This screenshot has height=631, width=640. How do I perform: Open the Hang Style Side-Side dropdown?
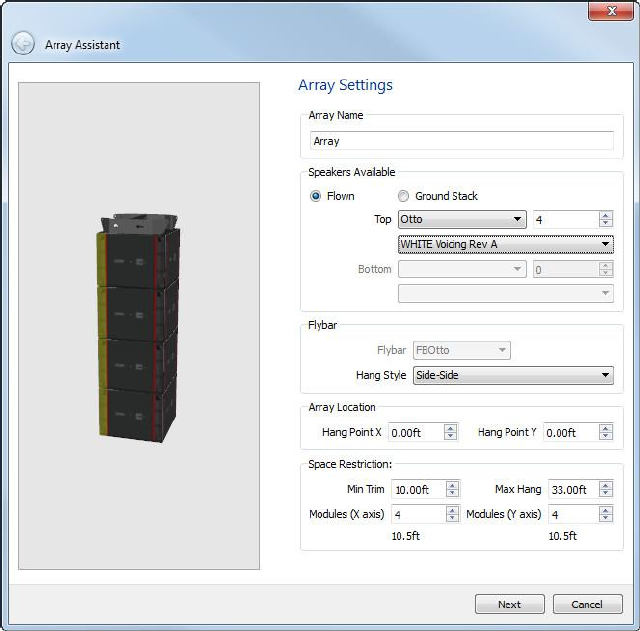click(x=512, y=375)
